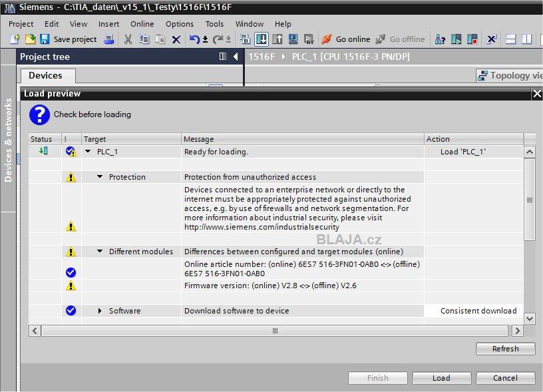Viewport: 543px width, 392px height.
Task: Click the Stop CPU icon
Action: click(472, 39)
